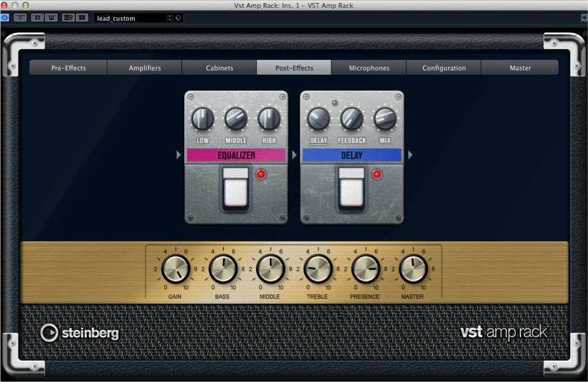Click the arrow after the Delay pedal
This screenshot has height=382, width=588.
[410, 155]
